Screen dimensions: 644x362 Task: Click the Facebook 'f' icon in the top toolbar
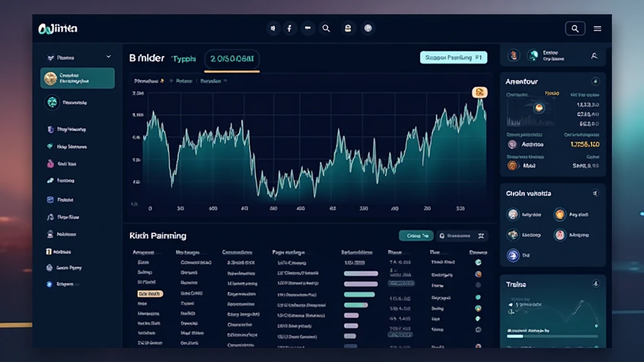pyautogui.click(x=289, y=28)
